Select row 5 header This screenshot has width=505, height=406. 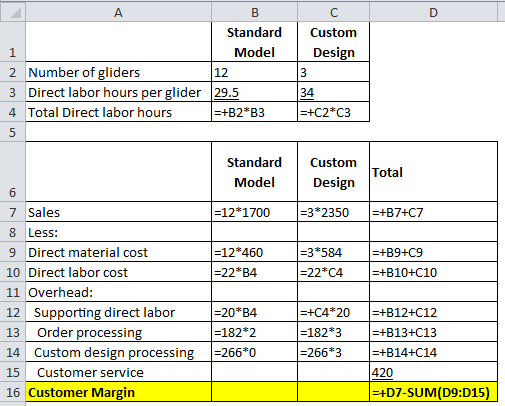click(13, 132)
